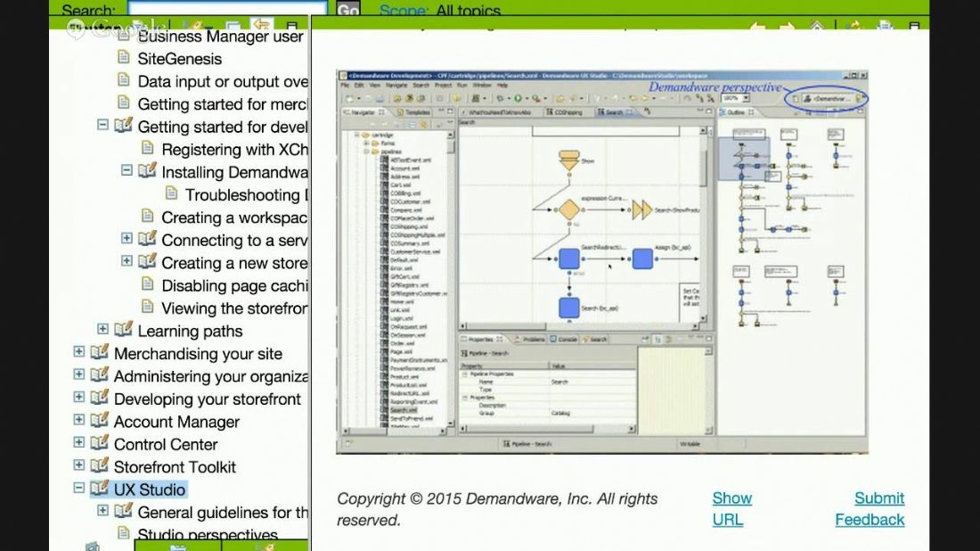
Task: Click the Home icon in content toolbar
Action: pyautogui.click(x=817, y=26)
